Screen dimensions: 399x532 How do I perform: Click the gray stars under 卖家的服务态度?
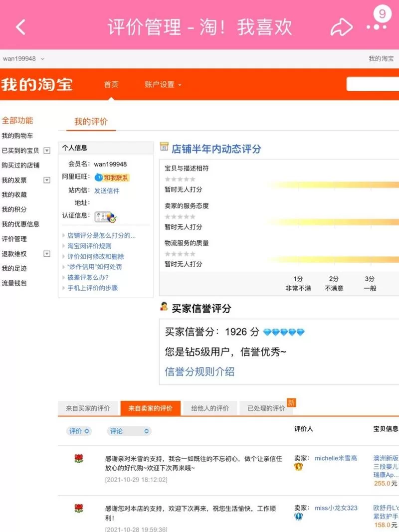[180, 216]
